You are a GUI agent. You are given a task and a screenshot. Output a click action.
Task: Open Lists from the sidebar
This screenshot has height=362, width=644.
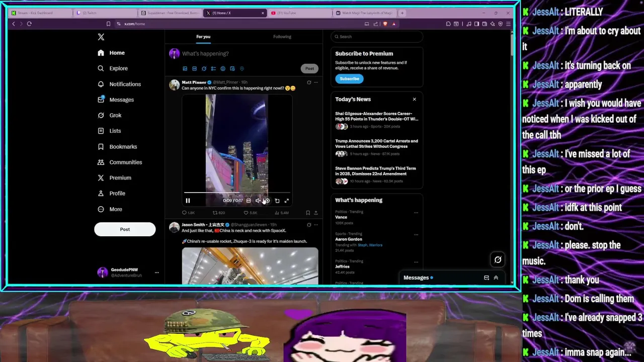click(x=109, y=131)
